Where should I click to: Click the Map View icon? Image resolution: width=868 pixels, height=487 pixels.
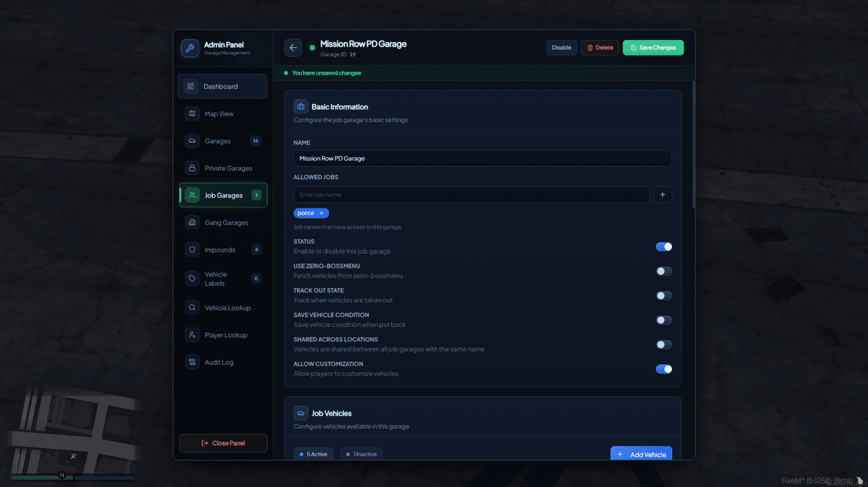192,114
